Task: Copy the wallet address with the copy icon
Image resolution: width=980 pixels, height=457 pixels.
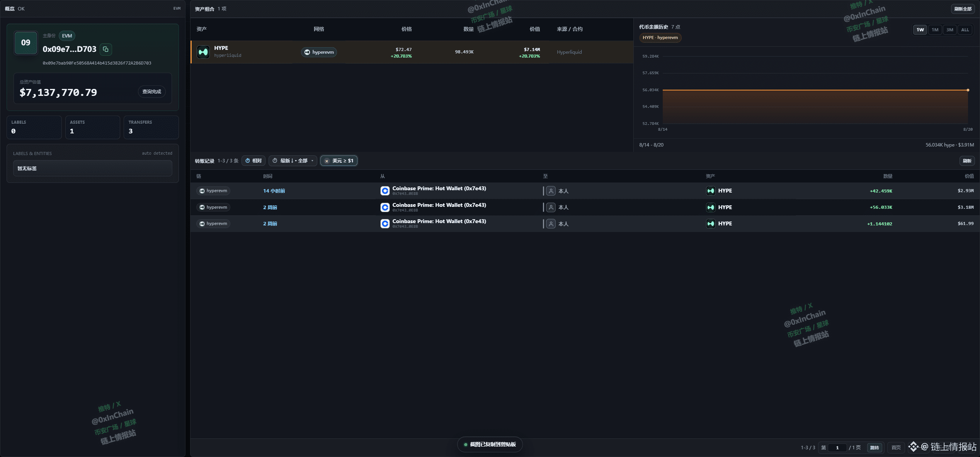Action: tap(105, 49)
